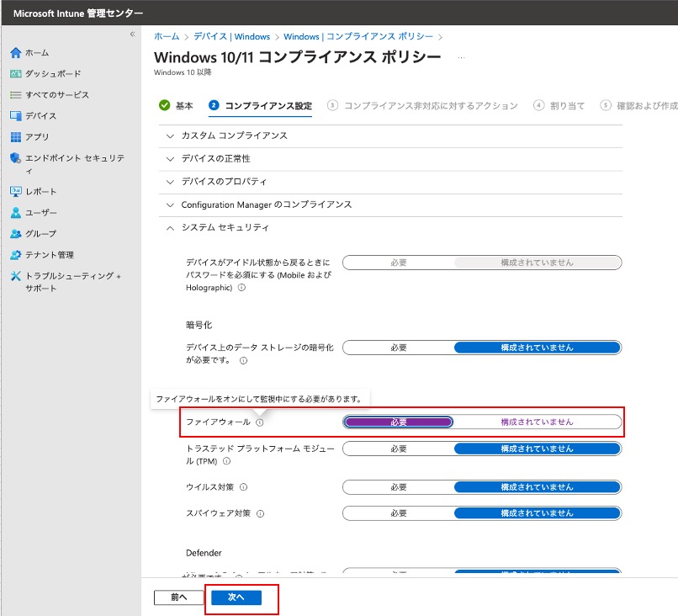
Task: Open すべてのサービス in the sidebar menu
Action: (57, 95)
